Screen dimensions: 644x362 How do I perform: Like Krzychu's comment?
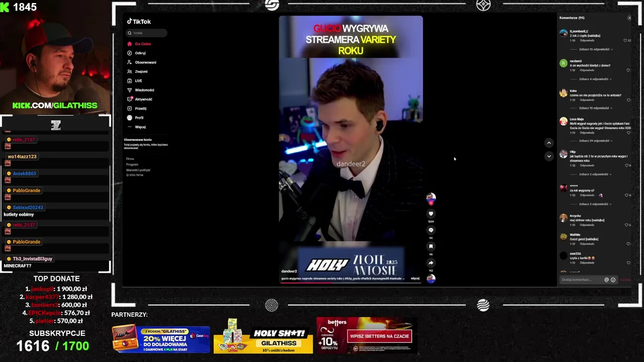627,225
